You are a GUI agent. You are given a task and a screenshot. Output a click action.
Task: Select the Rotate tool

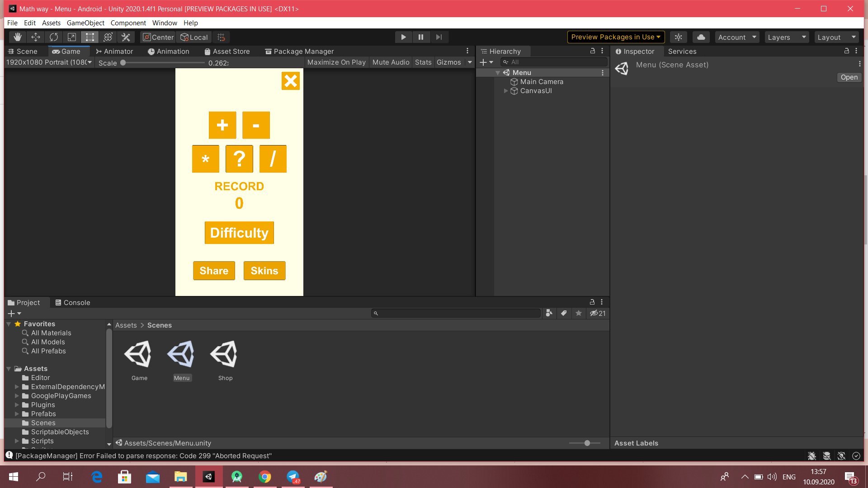(x=54, y=37)
